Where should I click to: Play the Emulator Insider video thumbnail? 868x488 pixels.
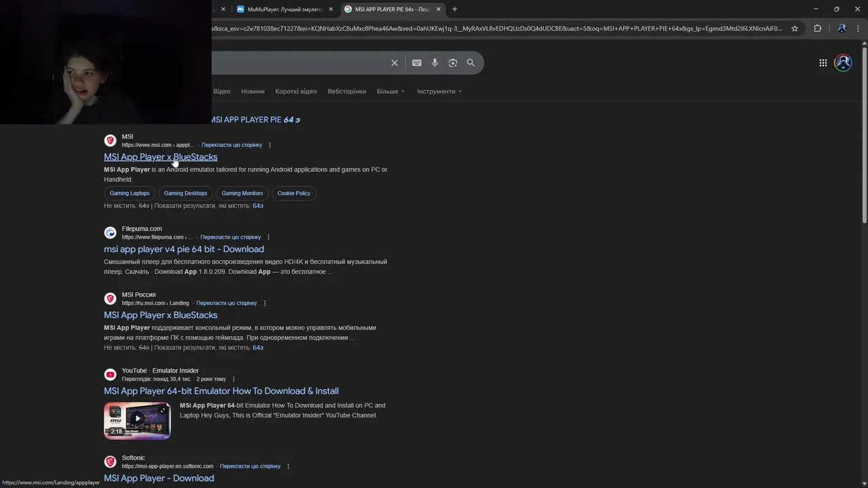tap(137, 420)
